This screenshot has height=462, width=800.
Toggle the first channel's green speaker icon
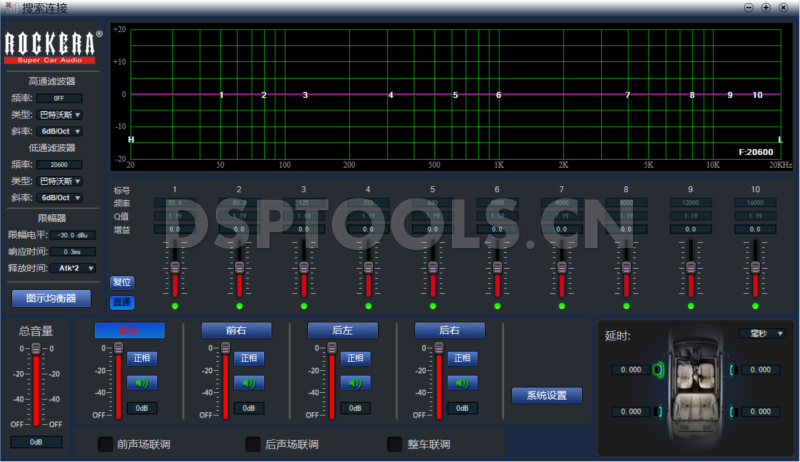coord(140,382)
